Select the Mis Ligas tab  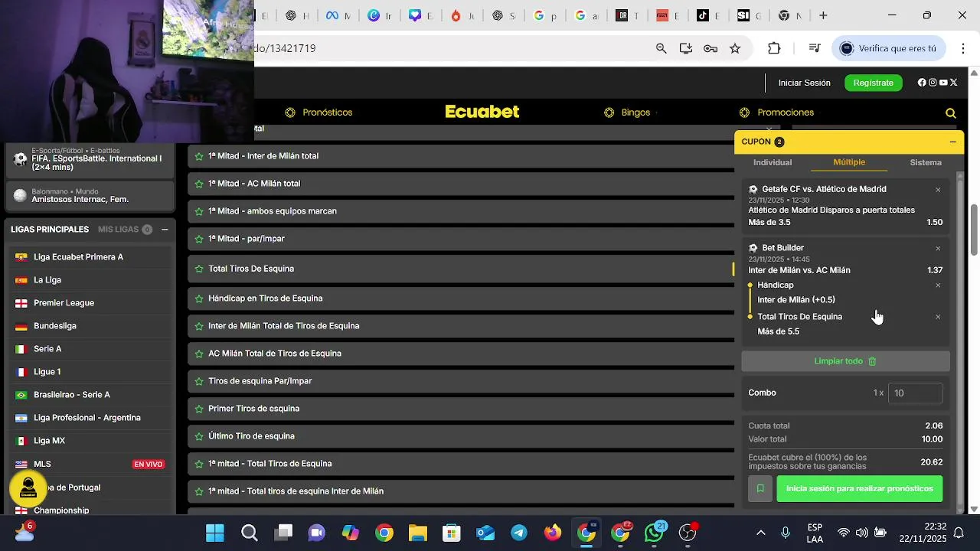[125, 230]
